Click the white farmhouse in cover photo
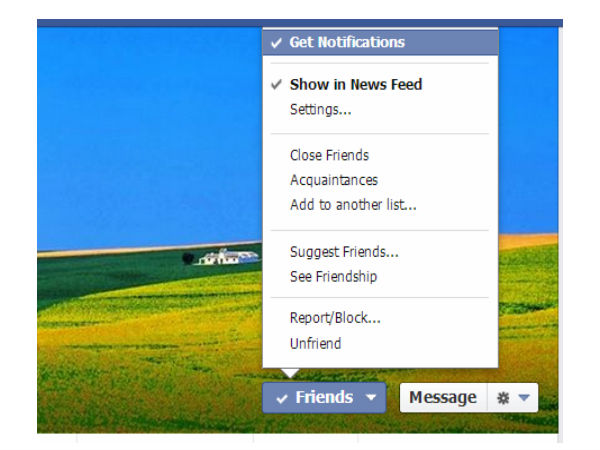The height and width of the screenshot is (450, 600). (229, 257)
